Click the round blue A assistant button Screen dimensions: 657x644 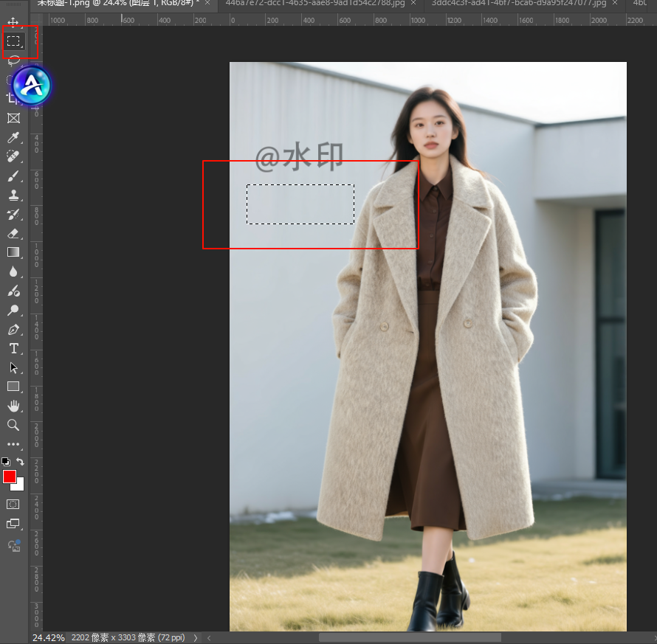(x=32, y=86)
